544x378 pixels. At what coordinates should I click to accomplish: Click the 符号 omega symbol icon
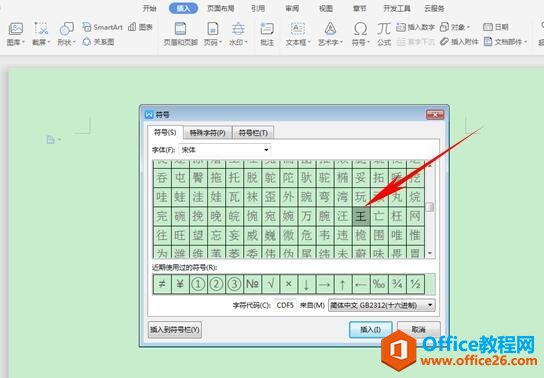click(x=360, y=29)
